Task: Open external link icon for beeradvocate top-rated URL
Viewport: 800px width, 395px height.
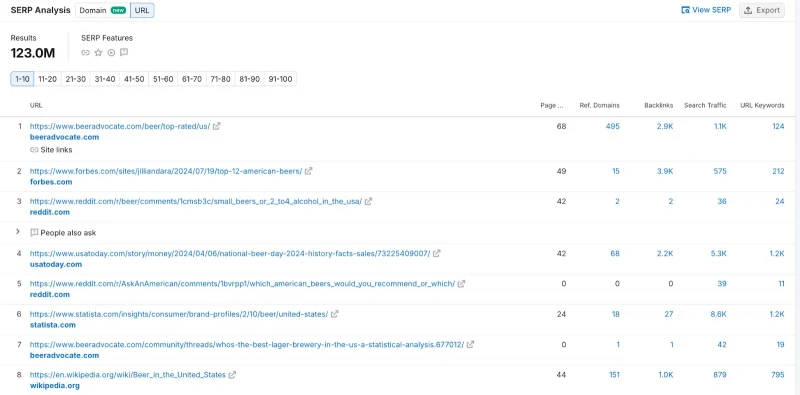Action: pyautogui.click(x=216, y=126)
